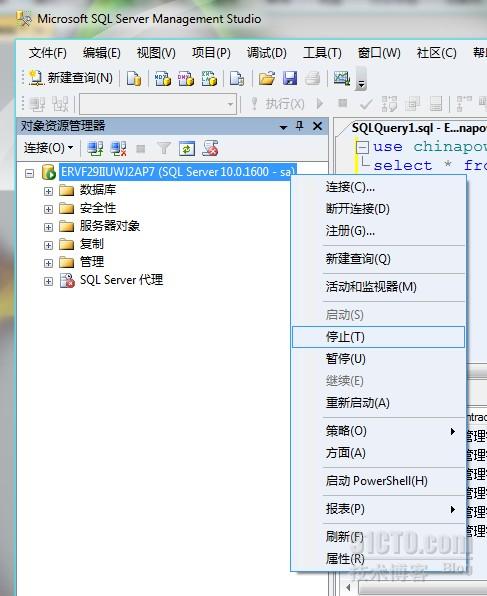Click the Filter funnel icon
The width and height of the screenshot is (487, 596).
164,148
